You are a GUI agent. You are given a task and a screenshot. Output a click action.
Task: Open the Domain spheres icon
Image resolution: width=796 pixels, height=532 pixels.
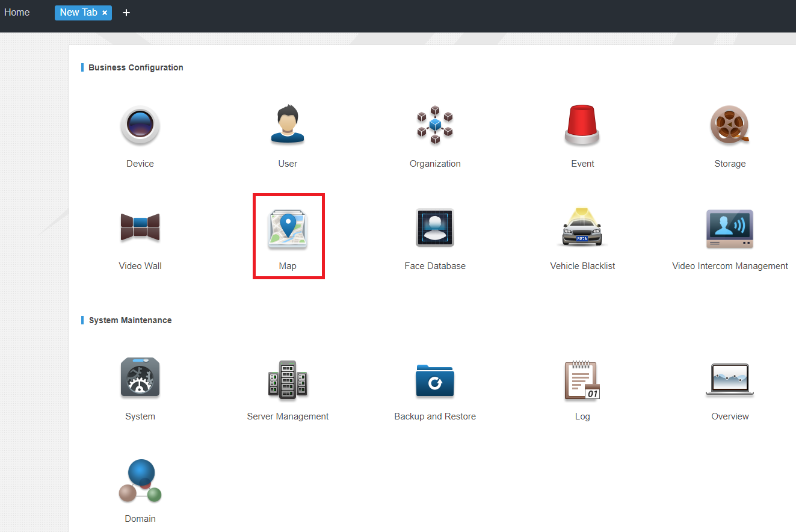[x=140, y=481]
